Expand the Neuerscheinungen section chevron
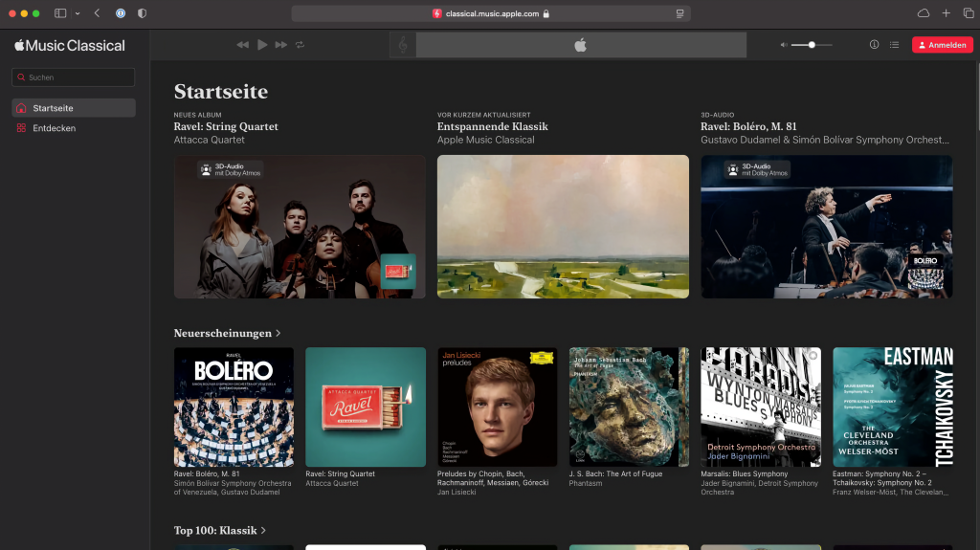The width and height of the screenshot is (980, 550). 278,333
